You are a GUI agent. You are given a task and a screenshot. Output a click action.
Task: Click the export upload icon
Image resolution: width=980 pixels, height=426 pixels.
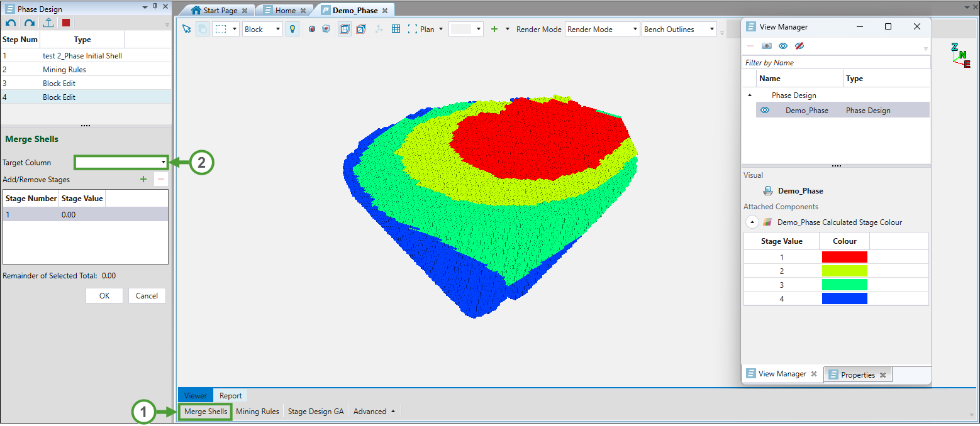(48, 23)
